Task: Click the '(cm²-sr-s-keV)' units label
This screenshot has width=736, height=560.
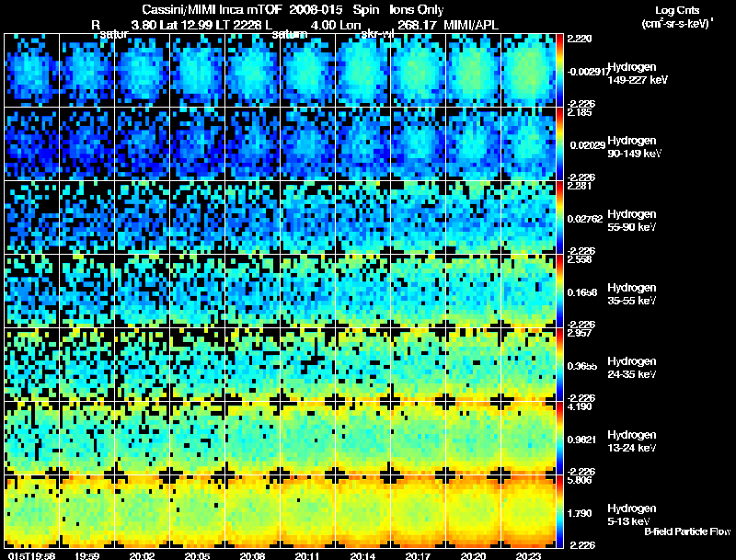Action: tap(676, 24)
